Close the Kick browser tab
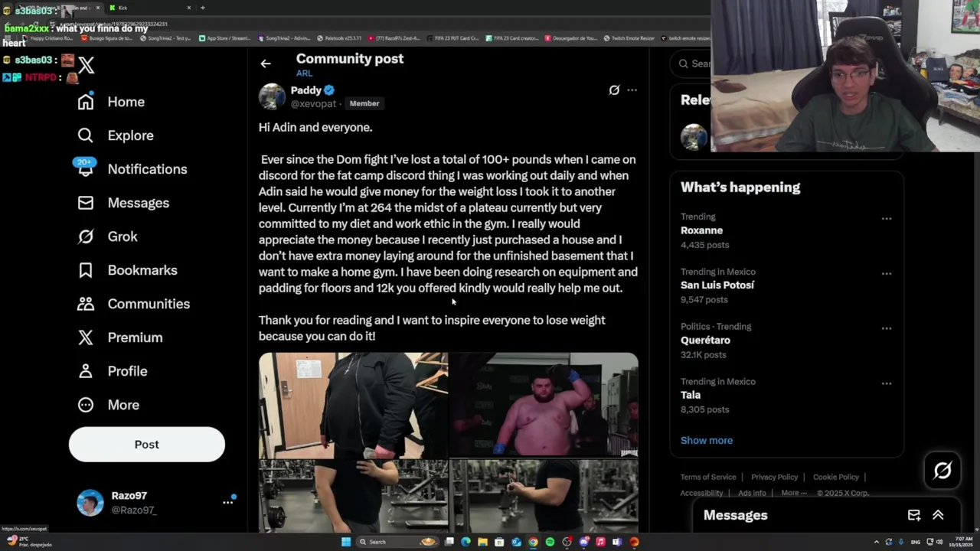The width and height of the screenshot is (980, 551). [189, 8]
